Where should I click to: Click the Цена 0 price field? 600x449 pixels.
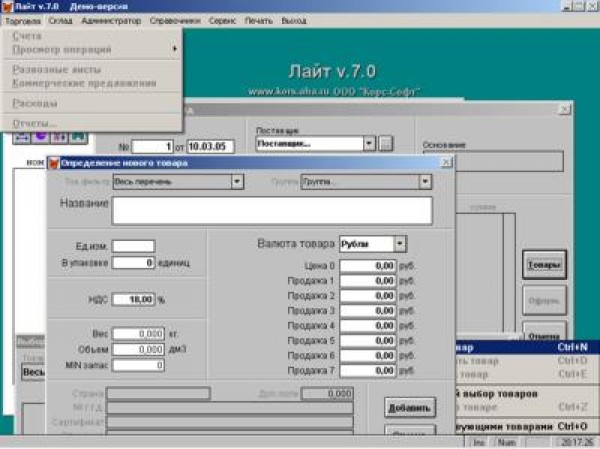click(x=369, y=266)
